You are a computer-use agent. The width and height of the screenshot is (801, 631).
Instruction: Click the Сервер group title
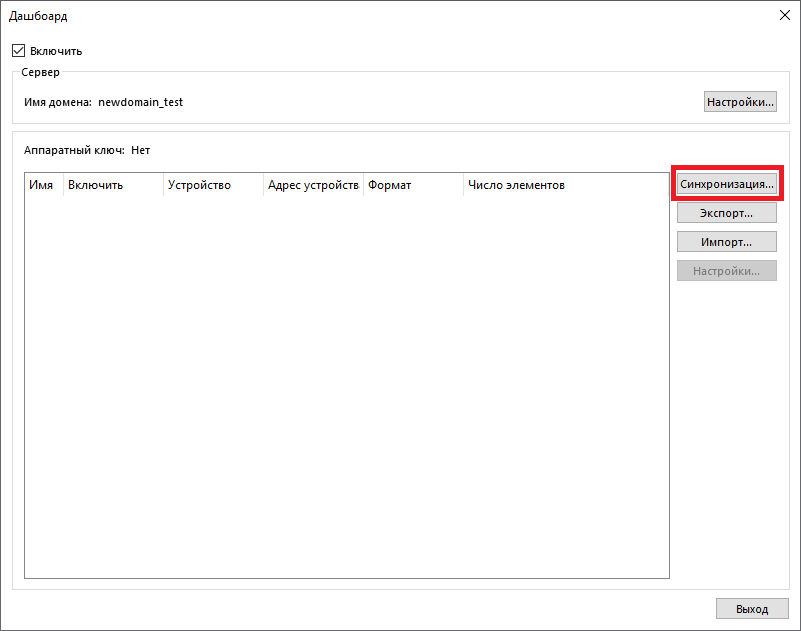(41, 73)
